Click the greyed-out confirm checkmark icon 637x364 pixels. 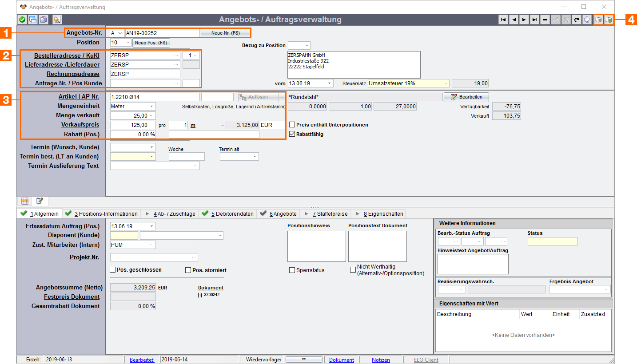click(x=556, y=20)
